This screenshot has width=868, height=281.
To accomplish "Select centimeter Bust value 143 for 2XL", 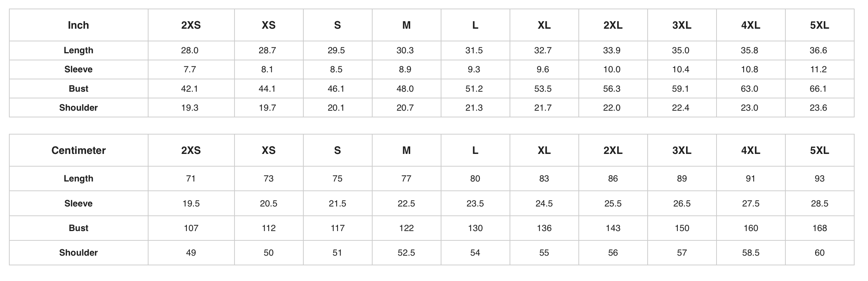I will [613, 228].
